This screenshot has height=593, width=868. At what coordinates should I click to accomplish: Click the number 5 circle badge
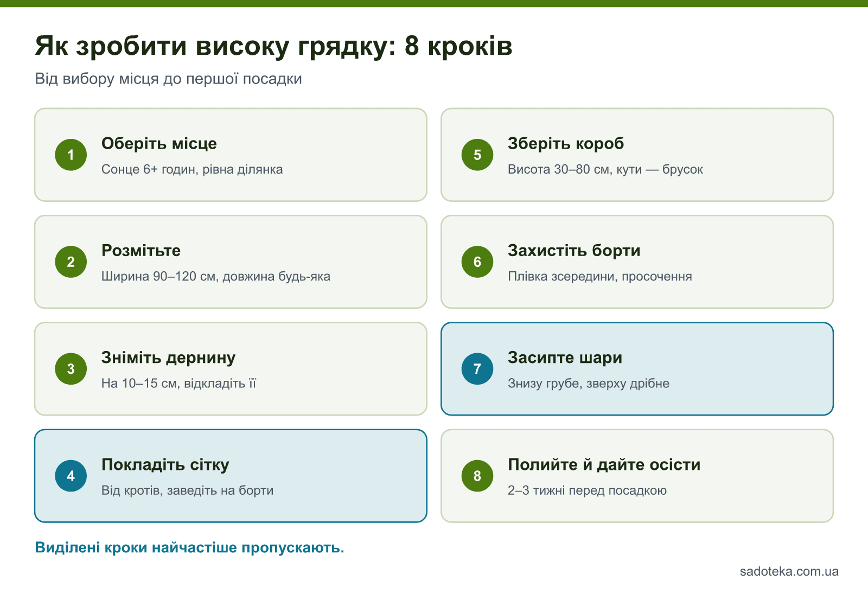pyautogui.click(x=477, y=155)
